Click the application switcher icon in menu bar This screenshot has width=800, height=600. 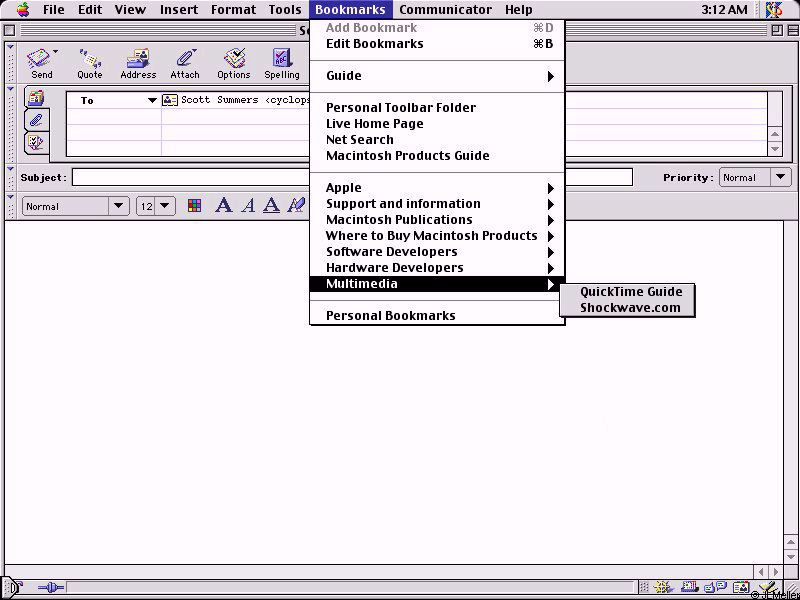click(774, 9)
